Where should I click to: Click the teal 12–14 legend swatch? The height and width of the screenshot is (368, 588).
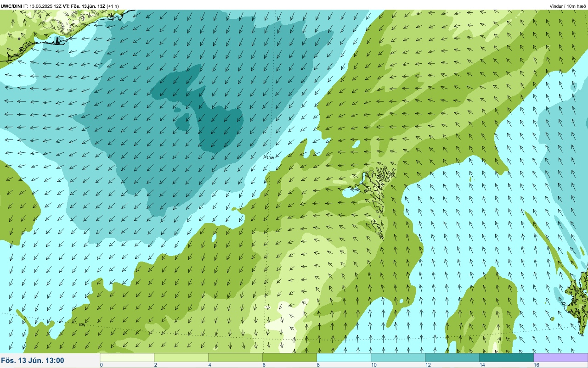(452, 357)
